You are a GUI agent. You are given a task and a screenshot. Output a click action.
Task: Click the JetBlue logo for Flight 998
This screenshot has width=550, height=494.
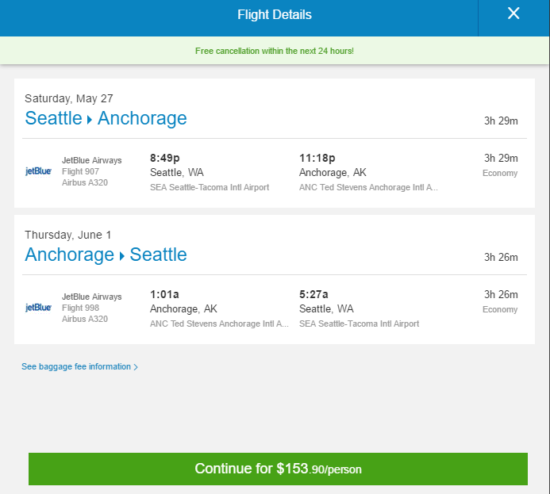tap(38, 308)
